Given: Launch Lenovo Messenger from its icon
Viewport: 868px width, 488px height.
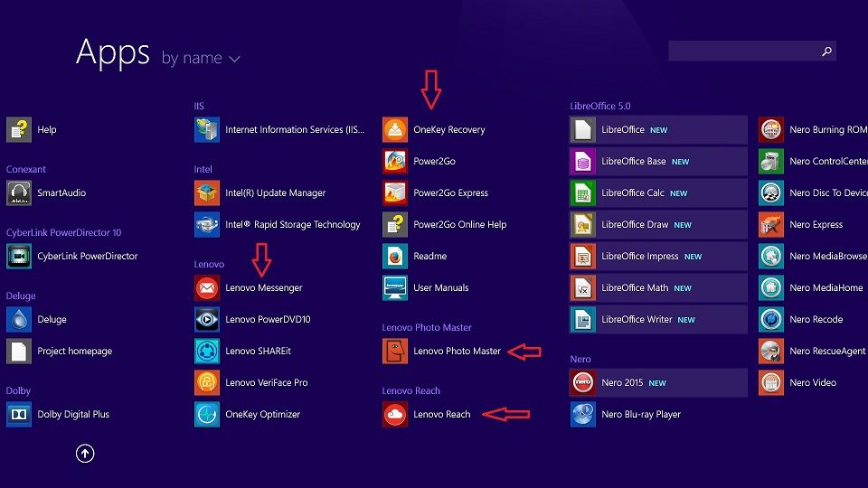Looking at the screenshot, I should pos(207,288).
